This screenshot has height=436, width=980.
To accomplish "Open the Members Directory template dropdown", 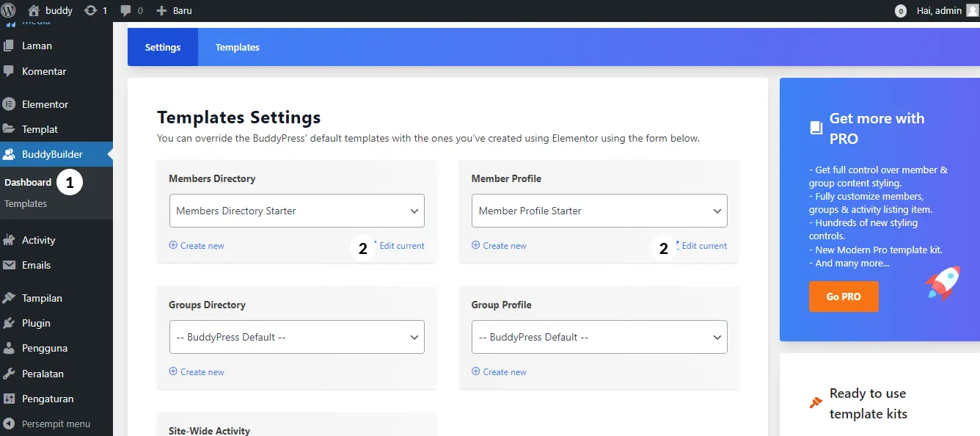I will 296,211.
